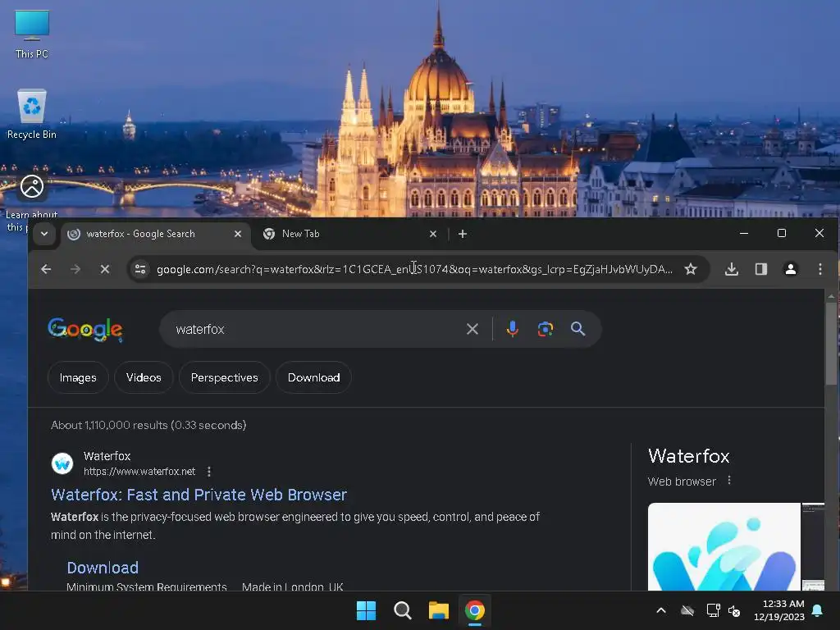Click the Chrome taskbar icon

(475, 610)
